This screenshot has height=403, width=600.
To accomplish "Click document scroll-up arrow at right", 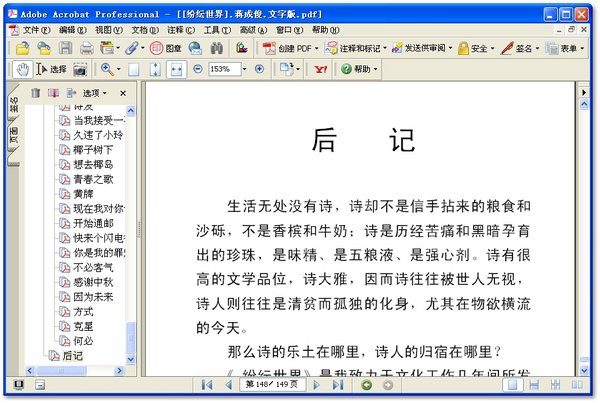I will tap(584, 104).
